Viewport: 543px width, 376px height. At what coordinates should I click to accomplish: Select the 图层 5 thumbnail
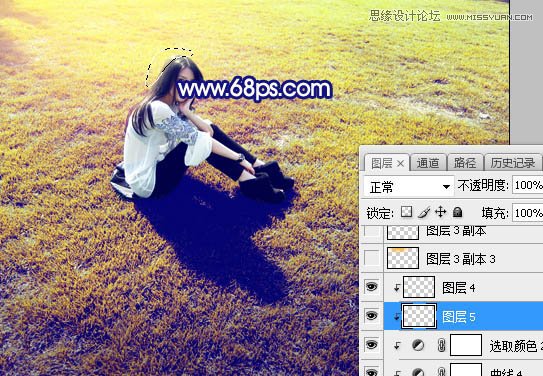pos(419,316)
